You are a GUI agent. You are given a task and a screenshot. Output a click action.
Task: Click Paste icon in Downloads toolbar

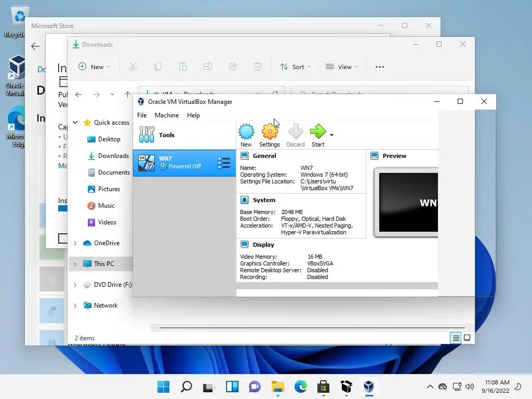[x=183, y=67]
